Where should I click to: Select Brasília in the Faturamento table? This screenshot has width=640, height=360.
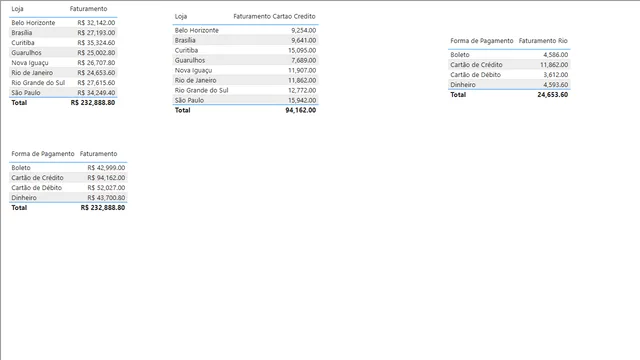click(22, 33)
